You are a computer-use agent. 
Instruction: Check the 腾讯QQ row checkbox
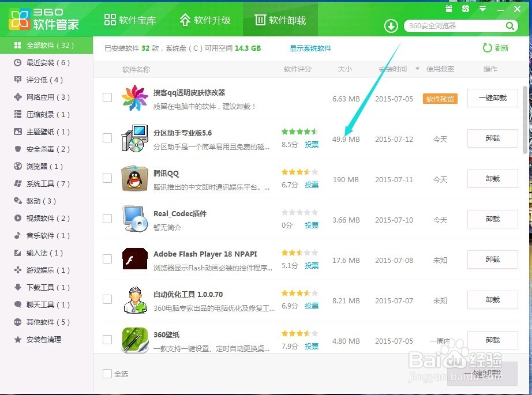click(107, 179)
